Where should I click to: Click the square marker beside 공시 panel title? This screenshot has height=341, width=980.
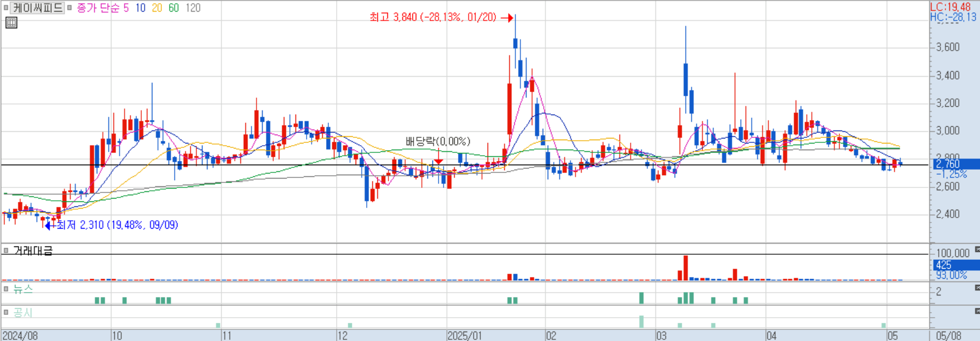[x=6, y=313]
